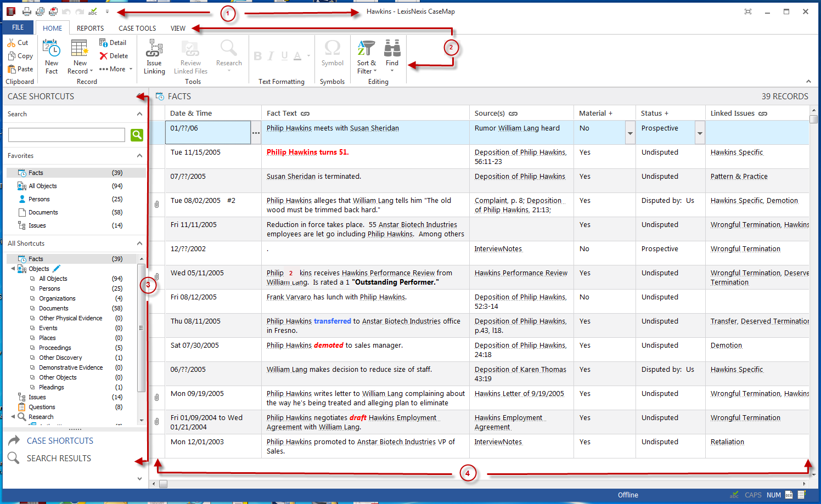Select Documents in the Favorites list
This screenshot has height=504, width=821.
coord(43,212)
